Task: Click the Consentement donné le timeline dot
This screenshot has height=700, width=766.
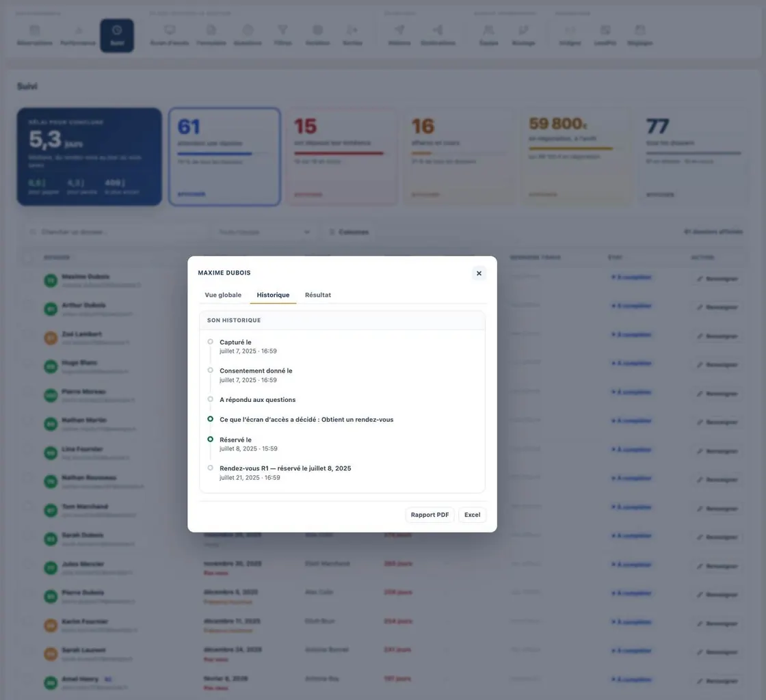Action: pyautogui.click(x=210, y=371)
